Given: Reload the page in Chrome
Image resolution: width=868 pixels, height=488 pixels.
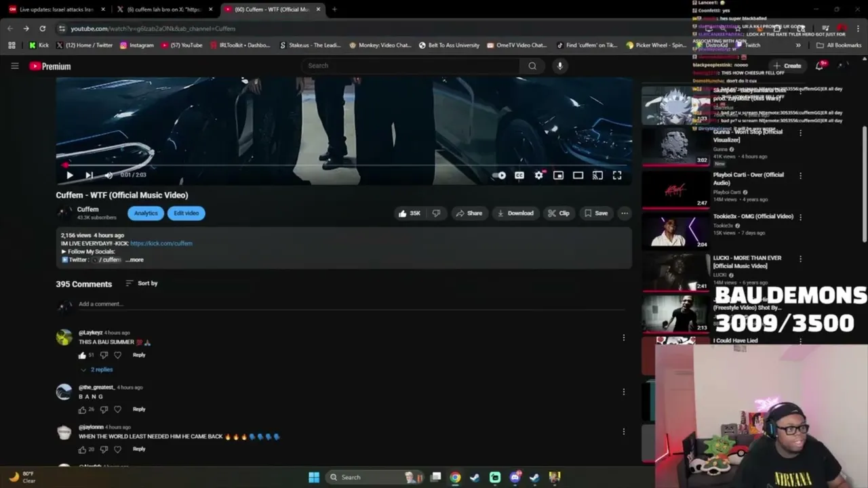Looking at the screenshot, I should click(x=42, y=28).
